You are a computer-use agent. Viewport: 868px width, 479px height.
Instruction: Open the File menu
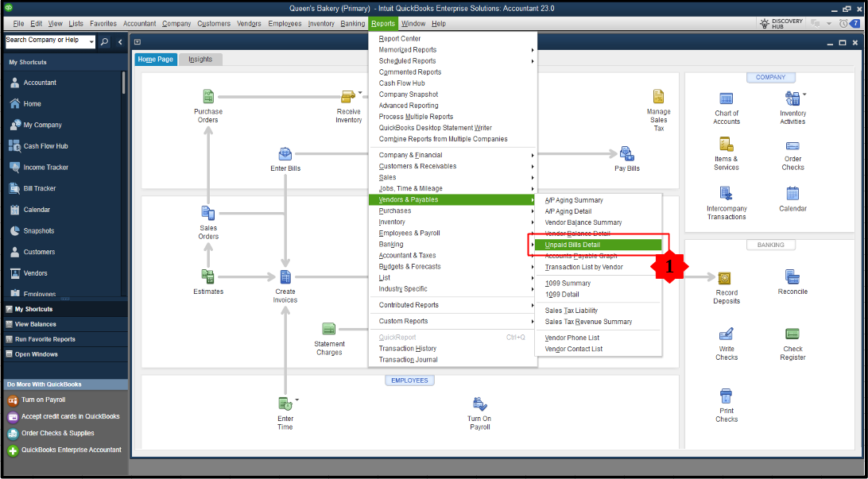(x=19, y=24)
